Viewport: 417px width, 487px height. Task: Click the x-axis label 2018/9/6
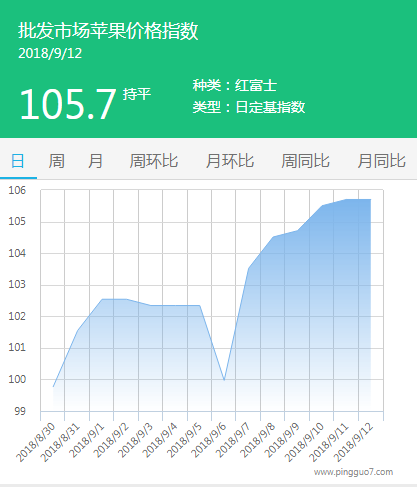click(x=209, y=440)
